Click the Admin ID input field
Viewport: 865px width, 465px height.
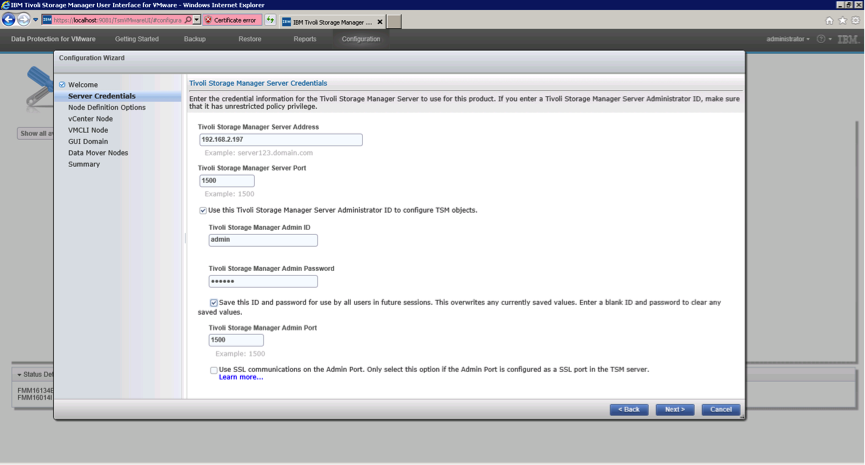pos(263,240)
